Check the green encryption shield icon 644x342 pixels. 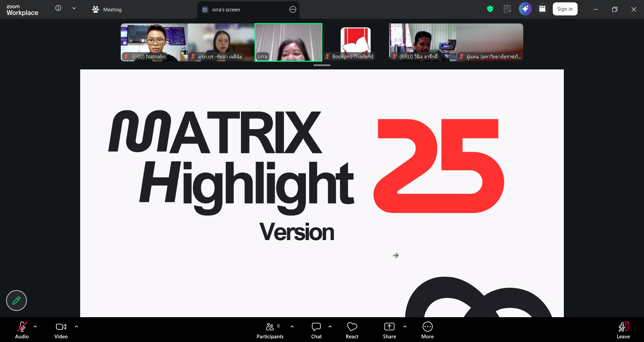coord(490,9)
